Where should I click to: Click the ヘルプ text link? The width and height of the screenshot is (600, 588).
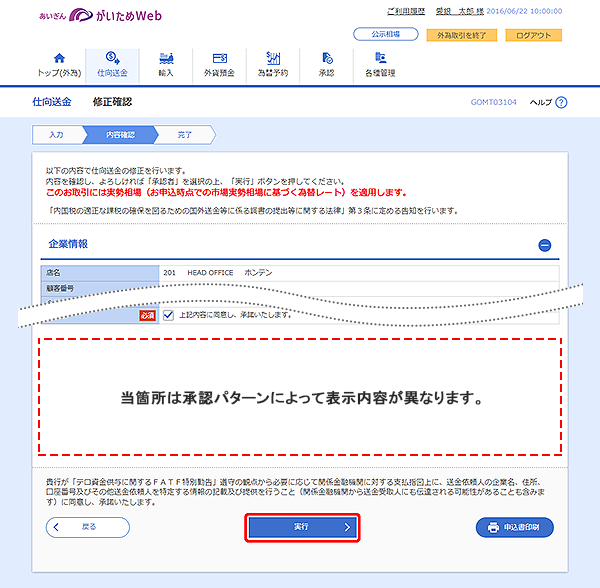540,103
